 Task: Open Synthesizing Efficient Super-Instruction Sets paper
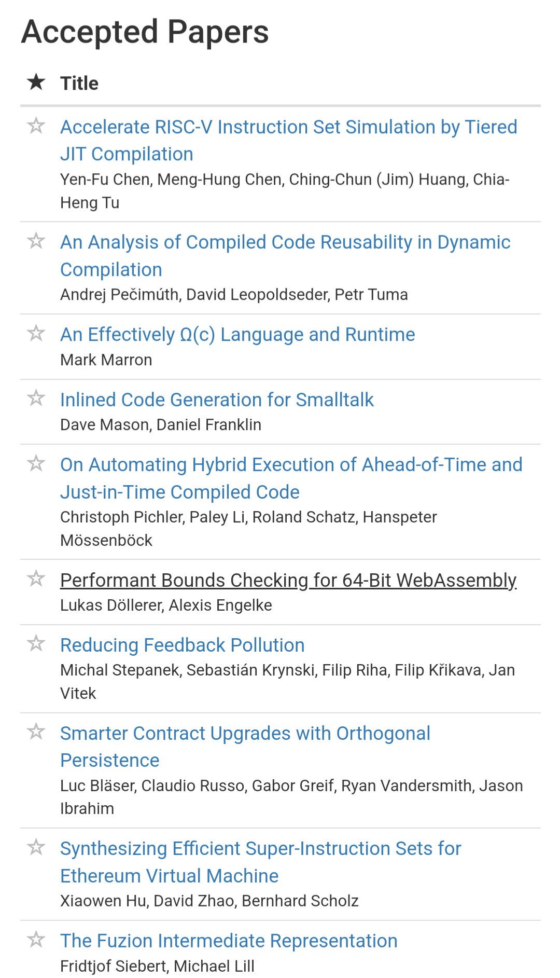[x=261, y=862]
